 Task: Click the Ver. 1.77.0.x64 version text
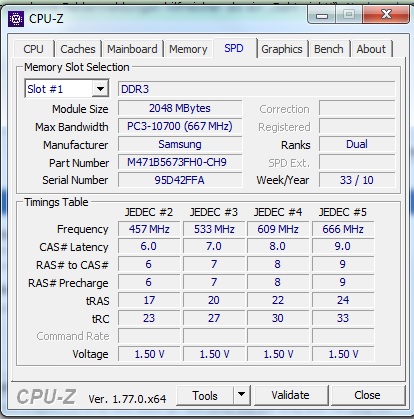[127, 399]
